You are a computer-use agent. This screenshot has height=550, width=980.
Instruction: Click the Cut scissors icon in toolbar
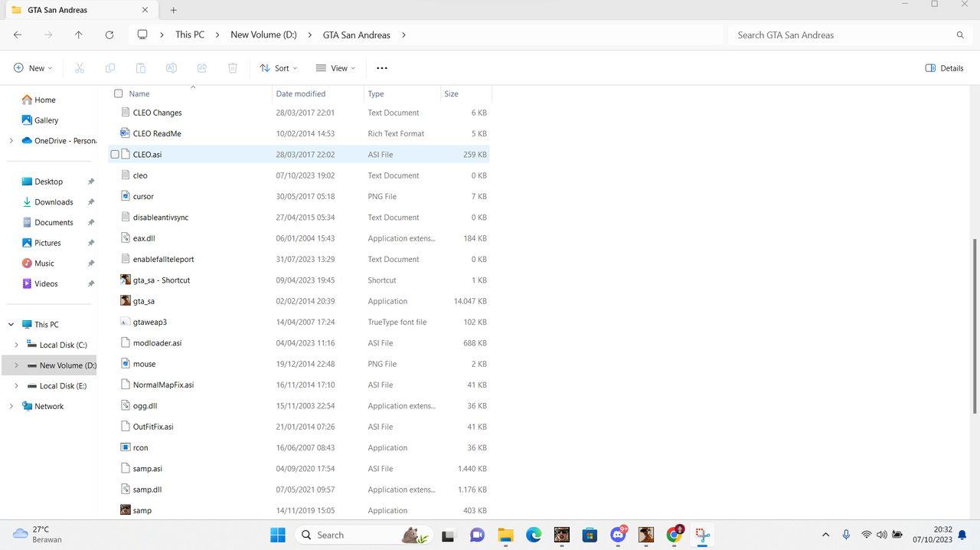pyautogui.click(x=79, y=68)
